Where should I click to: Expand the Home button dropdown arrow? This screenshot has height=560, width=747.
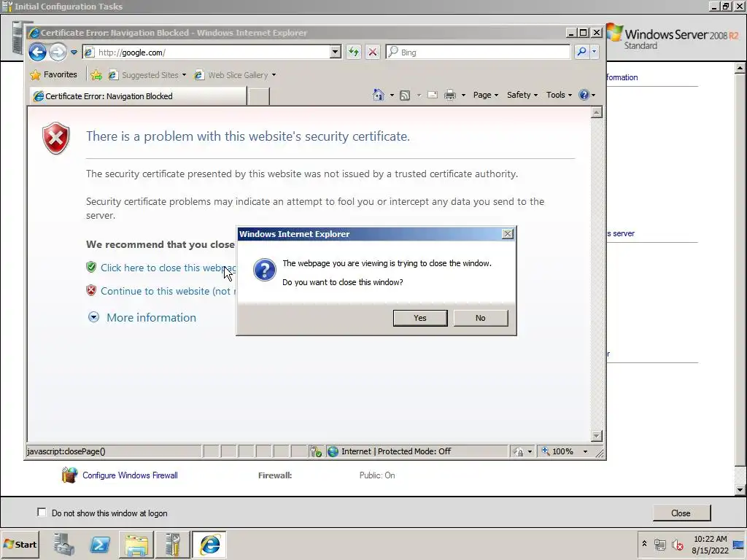click(x=392, y=96)
